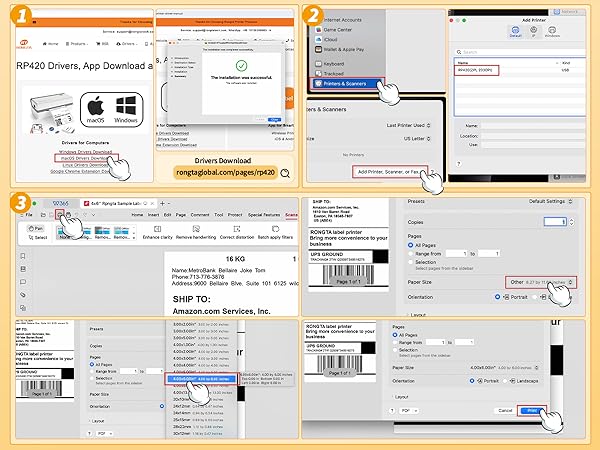Open the Special Features tab
This screenshot has height=450, width=600.
[264, 215]
